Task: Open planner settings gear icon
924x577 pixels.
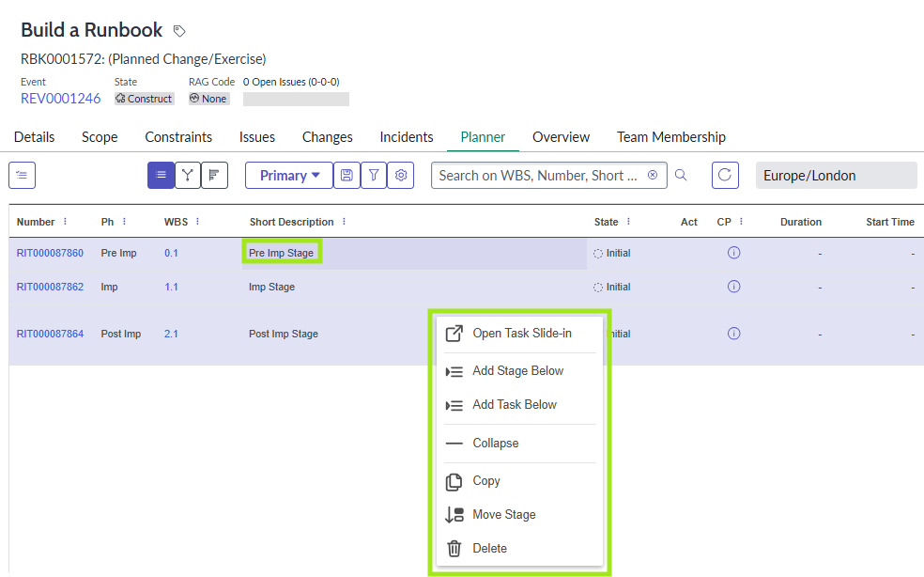Action: click(x=401, y=175)
